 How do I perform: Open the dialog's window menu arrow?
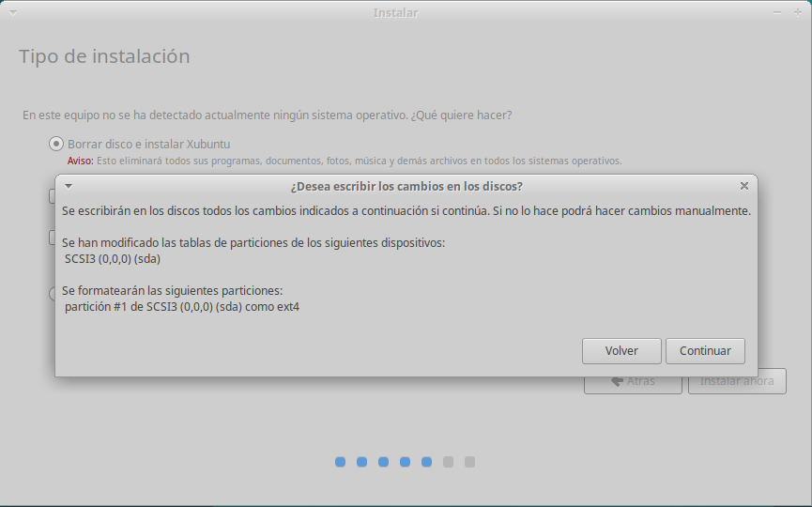click(x=69, y=186)
